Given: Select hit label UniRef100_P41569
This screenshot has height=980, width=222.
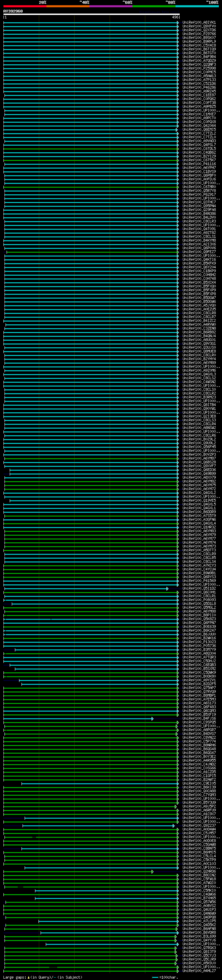Looking at the screenshot, I should click(199, 581).
